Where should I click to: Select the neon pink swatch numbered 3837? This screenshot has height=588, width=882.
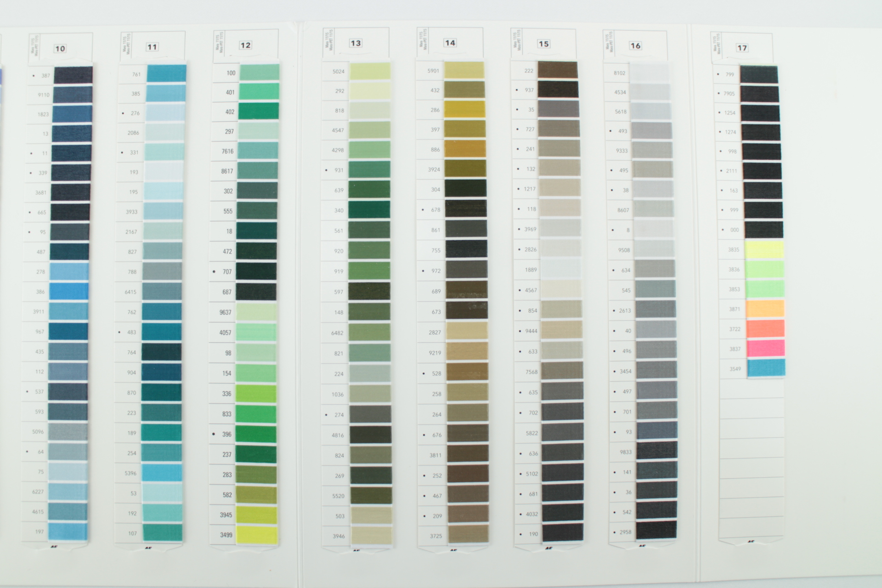(x=766, y=349)
